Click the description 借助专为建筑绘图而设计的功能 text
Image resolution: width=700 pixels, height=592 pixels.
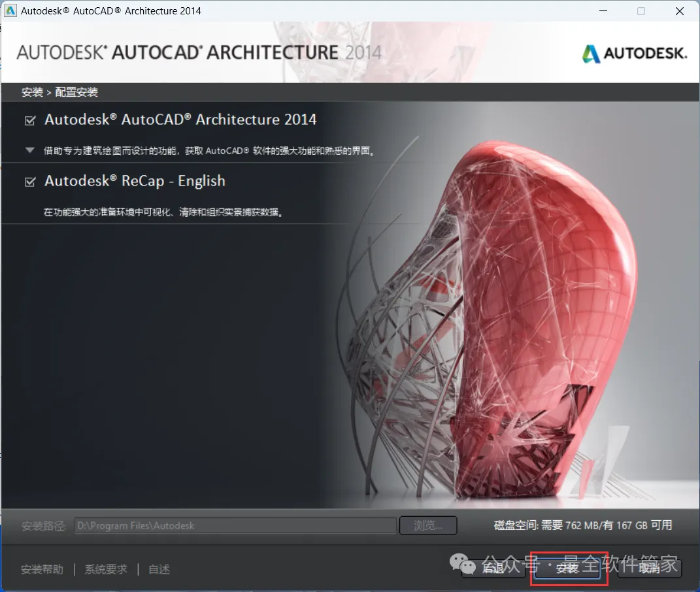point(209,150)
